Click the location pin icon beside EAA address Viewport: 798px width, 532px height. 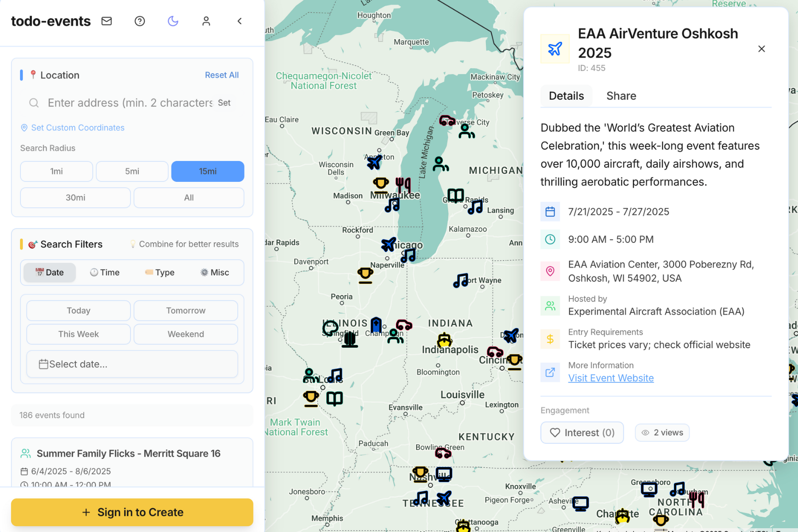click(x=550, y=271)
